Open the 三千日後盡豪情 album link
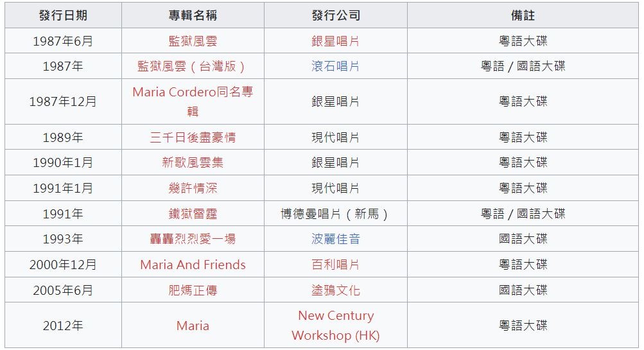 tap(193, 137)
